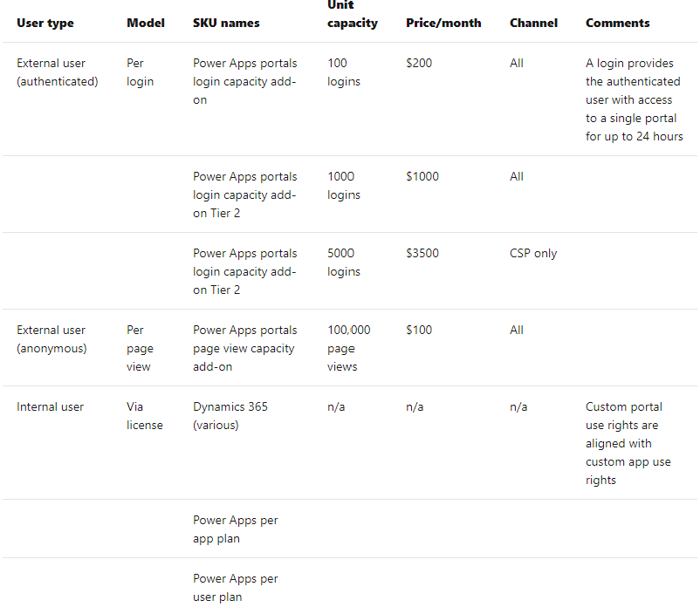The image size is (700, 614).
Task: Click the 'Dynamics 365 (various)' SKU cell
Action: click(x=230, y=416)
